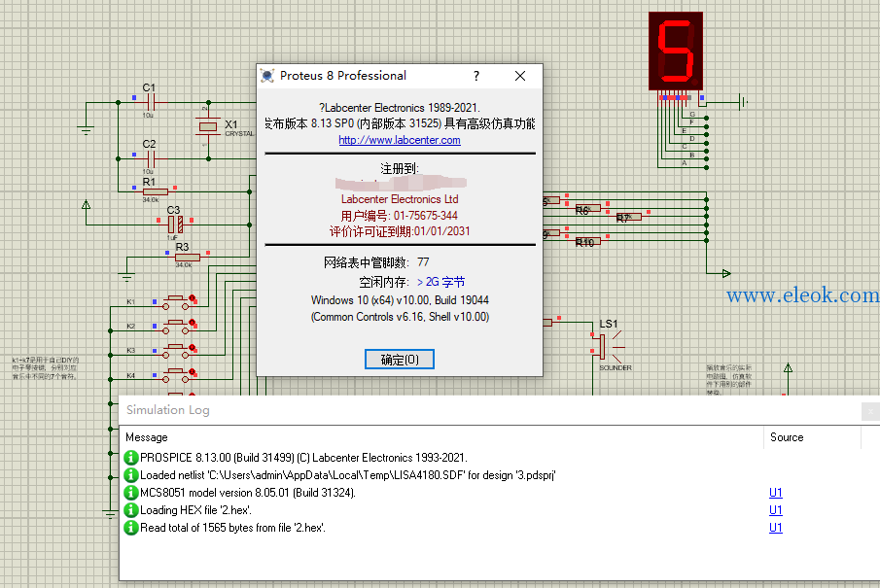Click the Source column header in Simulation Log
This screenshot has width=880, height=588.
click(x=787, y=437)
